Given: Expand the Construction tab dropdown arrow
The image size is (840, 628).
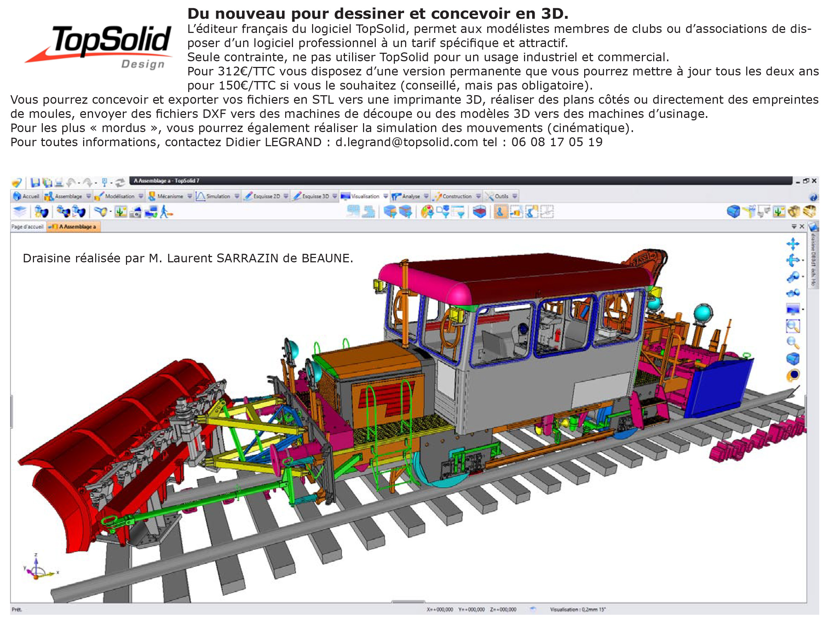Looking at the screenshot, I should pos(478,196).
